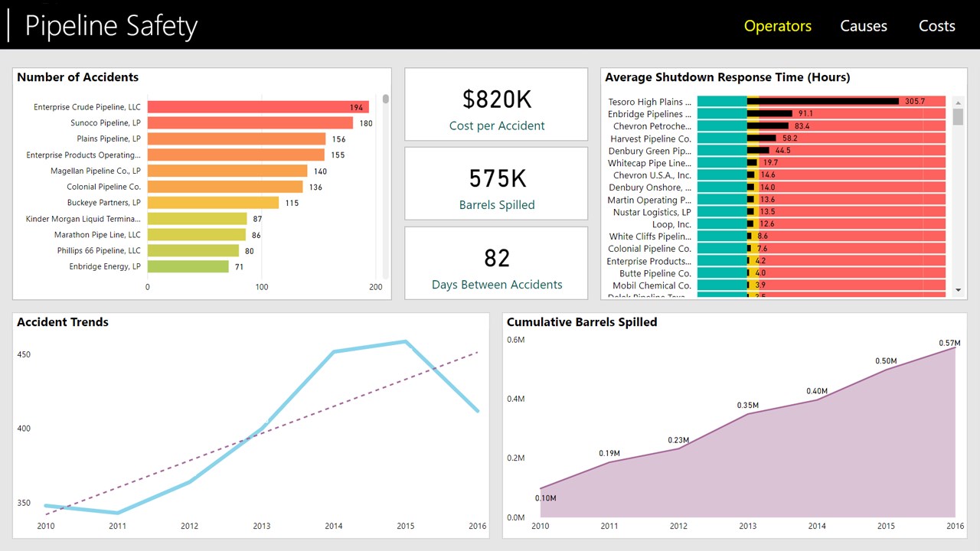Go to the Costs tab
This screenshot has width=980, height=551.
click(x=936, y=26)
